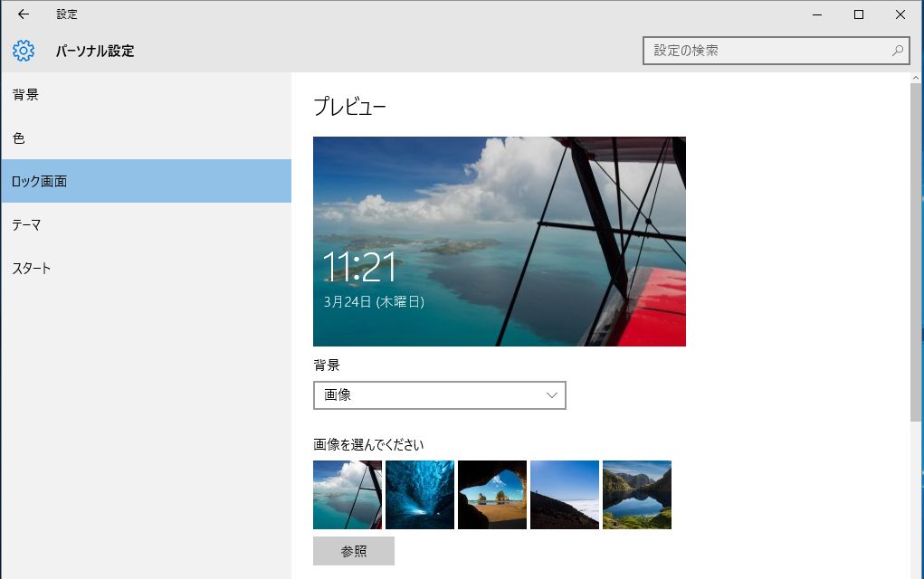Select the beach cave thumbnail image

tap(492, 495)
